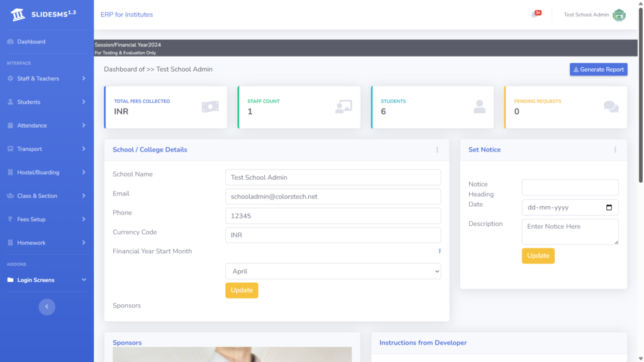Click the money bill icon in fees card
The image size is (644, 362).
(210, 107)
